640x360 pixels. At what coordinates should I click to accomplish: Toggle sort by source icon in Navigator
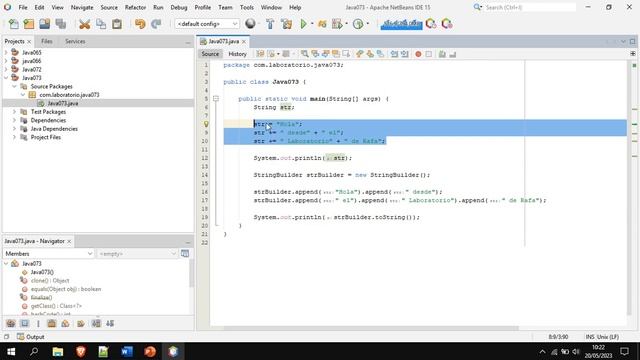tap(110, 324)
